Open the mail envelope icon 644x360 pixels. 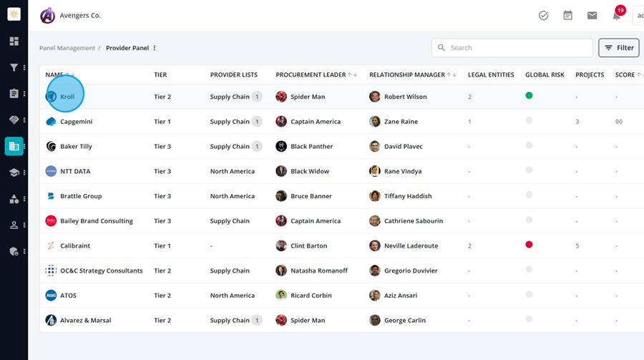592,16
